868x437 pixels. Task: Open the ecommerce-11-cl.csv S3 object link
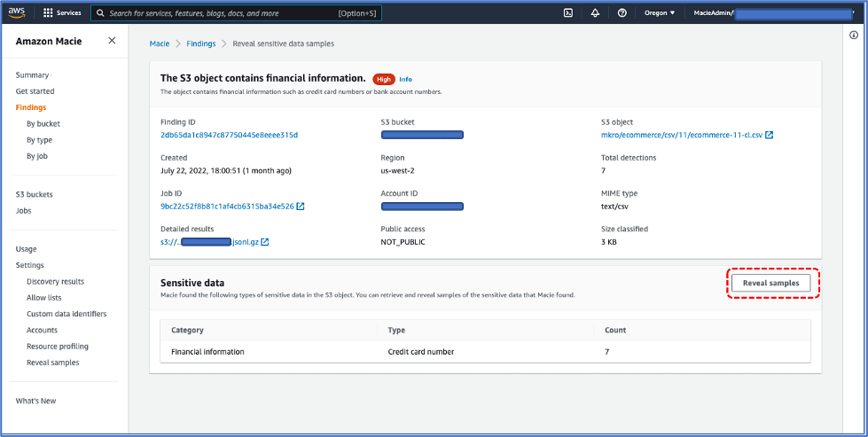(682, 135)
